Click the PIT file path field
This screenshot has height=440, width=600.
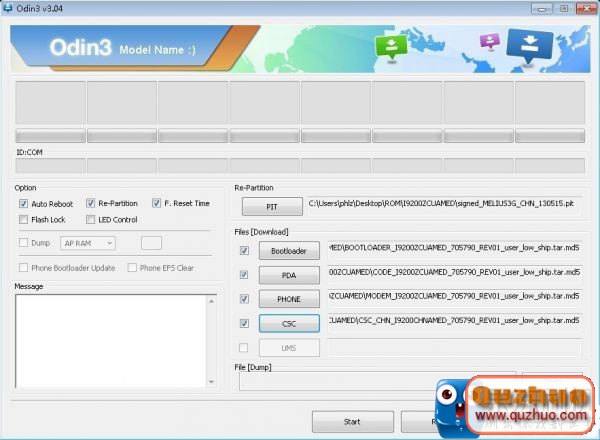[445, 205]
